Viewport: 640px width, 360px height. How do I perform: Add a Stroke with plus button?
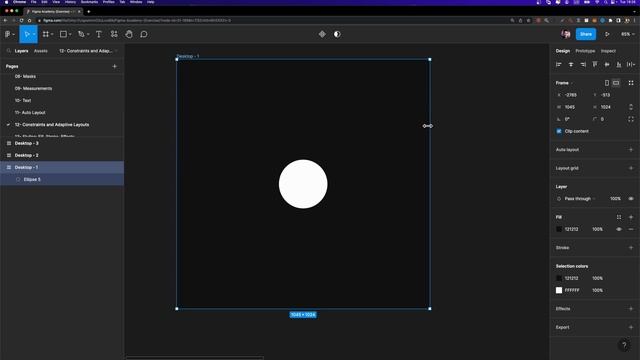631,248
